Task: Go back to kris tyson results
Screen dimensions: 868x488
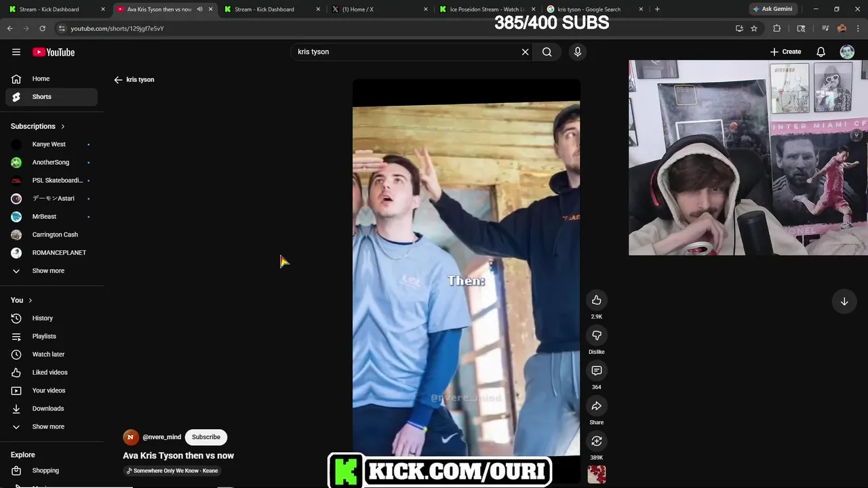Action: tap(118, 80)
